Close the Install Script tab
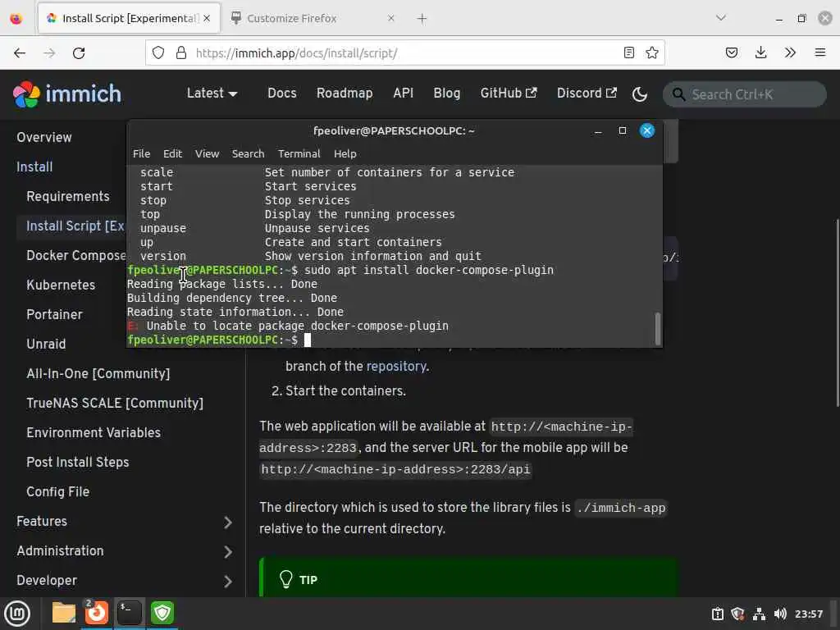Image resolution: width=840 pixels, height=630 pixels. click(207, 18)
